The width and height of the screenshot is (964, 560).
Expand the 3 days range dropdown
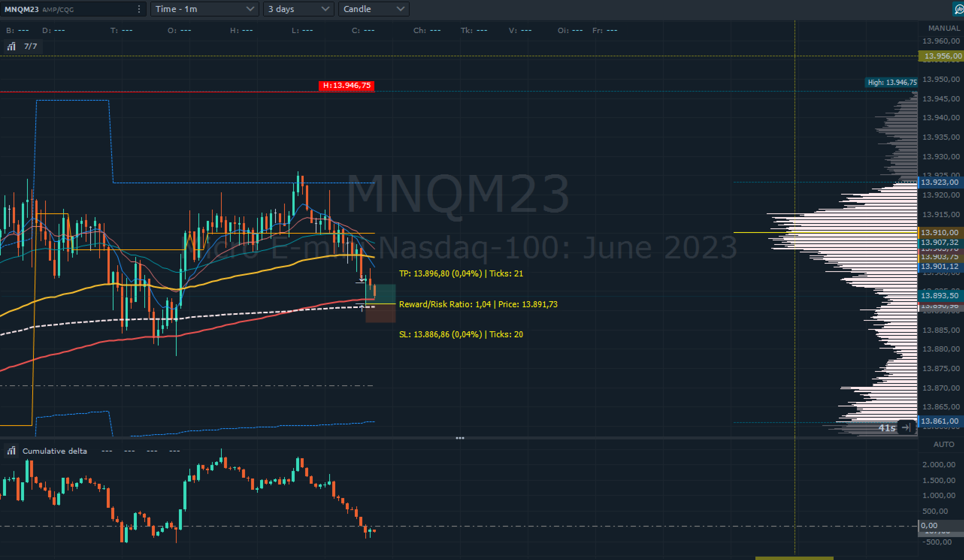pos(298,9)
